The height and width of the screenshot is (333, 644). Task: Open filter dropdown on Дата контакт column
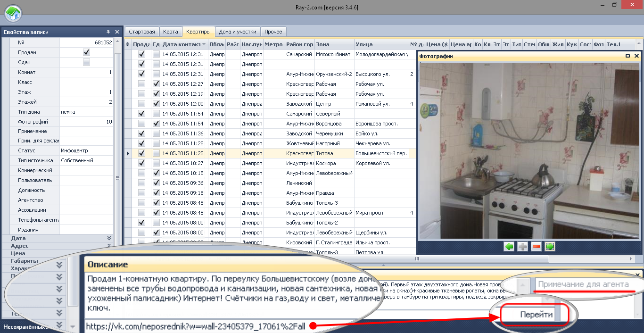tap(204, 45)
